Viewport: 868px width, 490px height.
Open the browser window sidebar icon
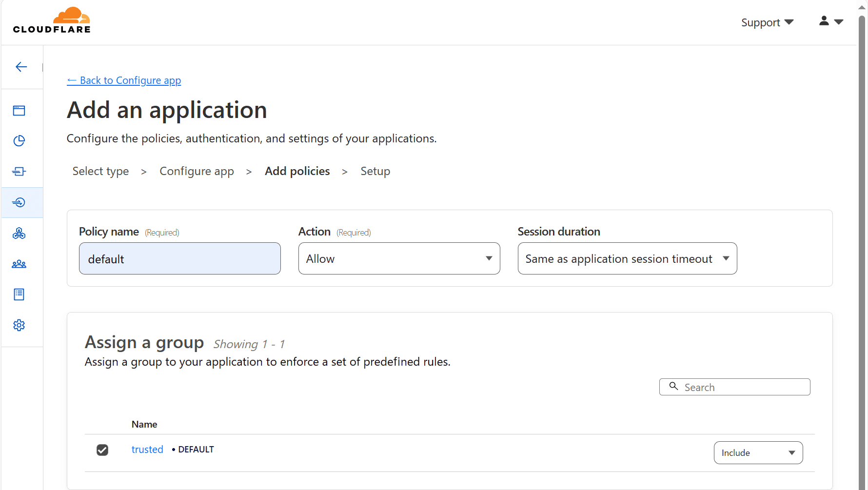[19, 111]
